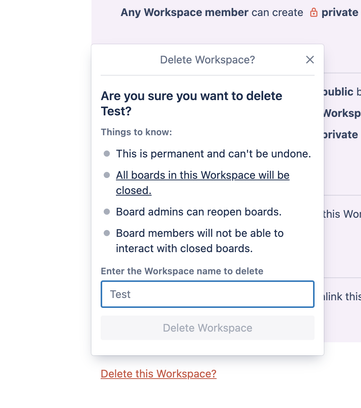Image resolution: width=361 pixels, height=408 pixels.
Task: Click the bullet beside 'All boards in this Workspace'
Action: click(107, 175)
